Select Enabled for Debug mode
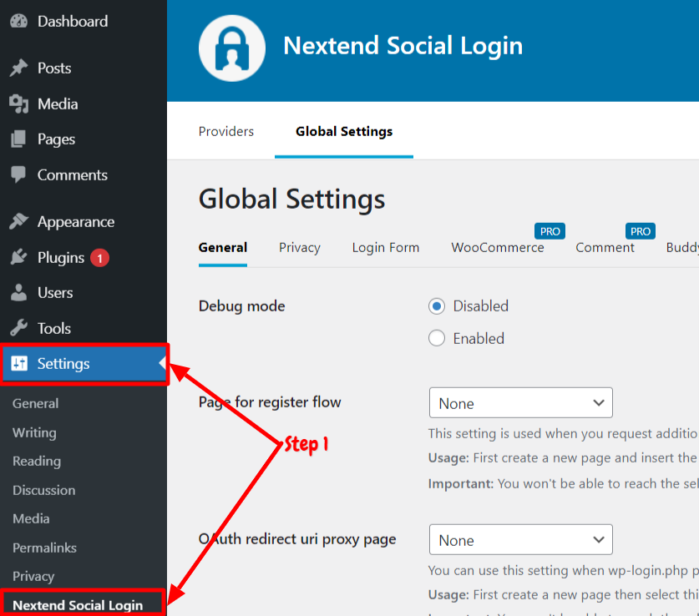 pyautogui.click(x=437, y=339)
